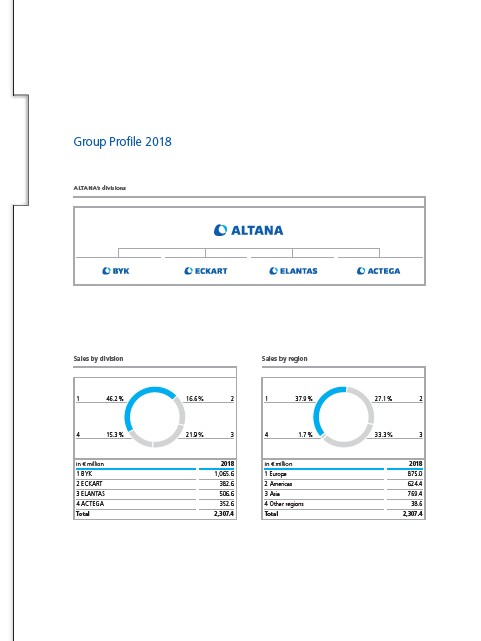
Task: Click the ELANTAS sales value 506.6
Action: point(227,493)
